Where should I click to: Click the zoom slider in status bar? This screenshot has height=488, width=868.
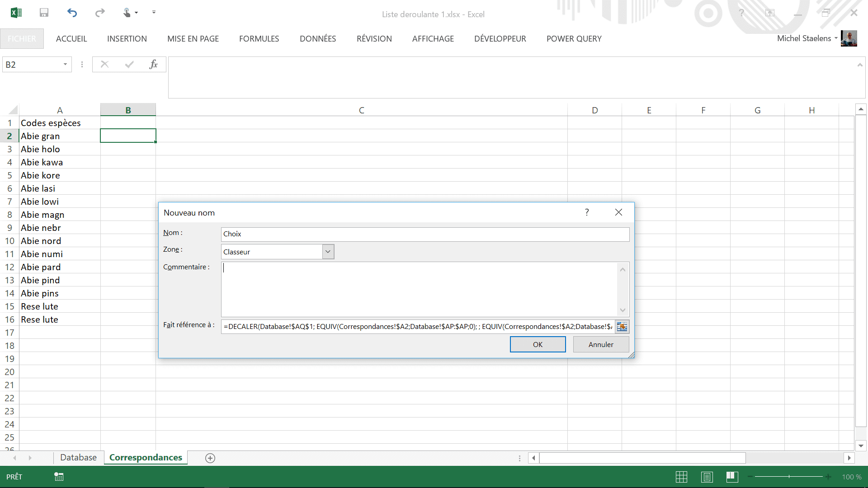point(789,477)
